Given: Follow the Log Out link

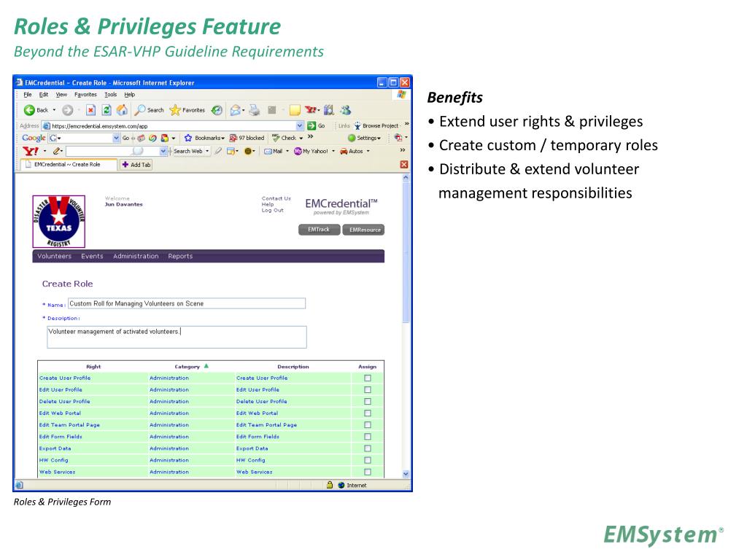Looking at the screenshot, I should coord(273,210).
